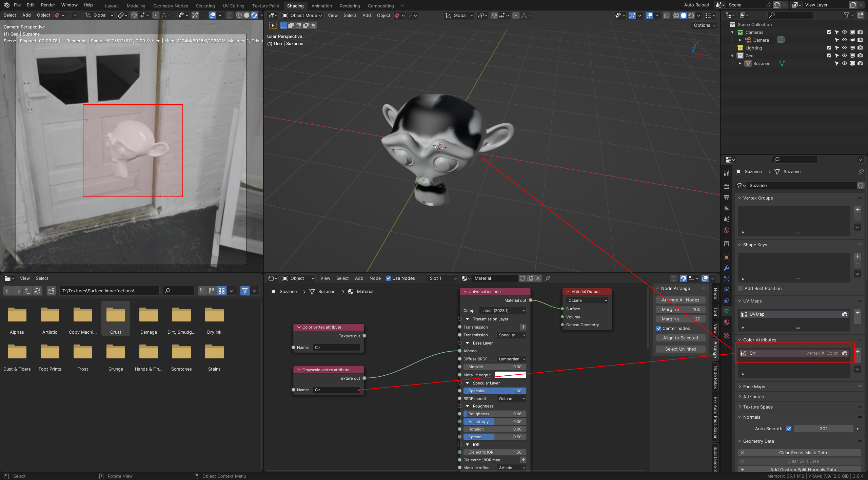868x480 pixels.
Task: Open the Render menu
Action: 48,5
